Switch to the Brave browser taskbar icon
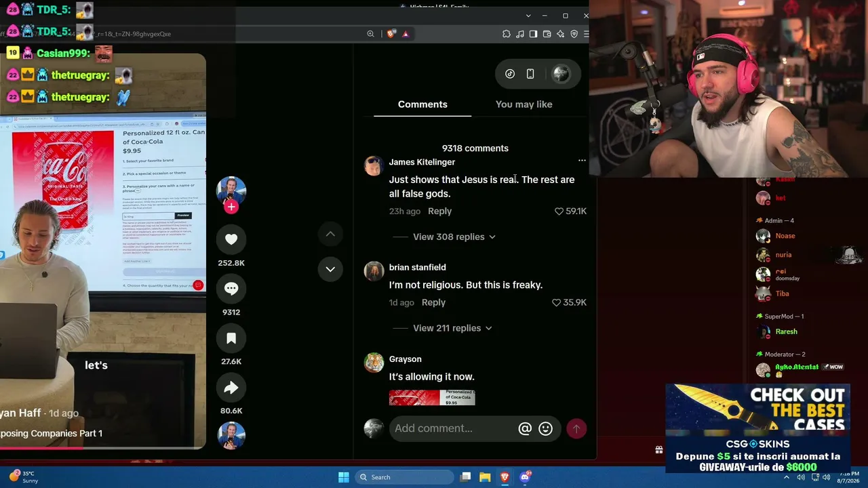The height and width of the screenshot is (488, 868). pyautogui.click(x=505, y=477)
